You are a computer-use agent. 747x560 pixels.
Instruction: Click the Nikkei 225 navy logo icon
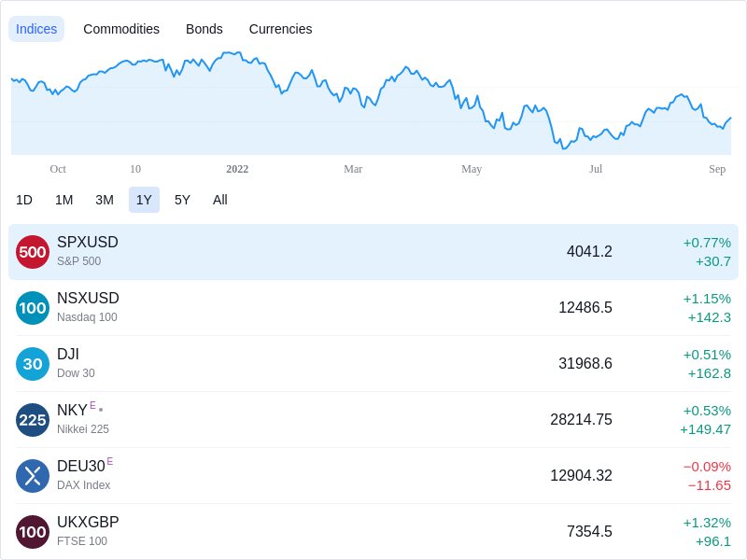[33, 420]
